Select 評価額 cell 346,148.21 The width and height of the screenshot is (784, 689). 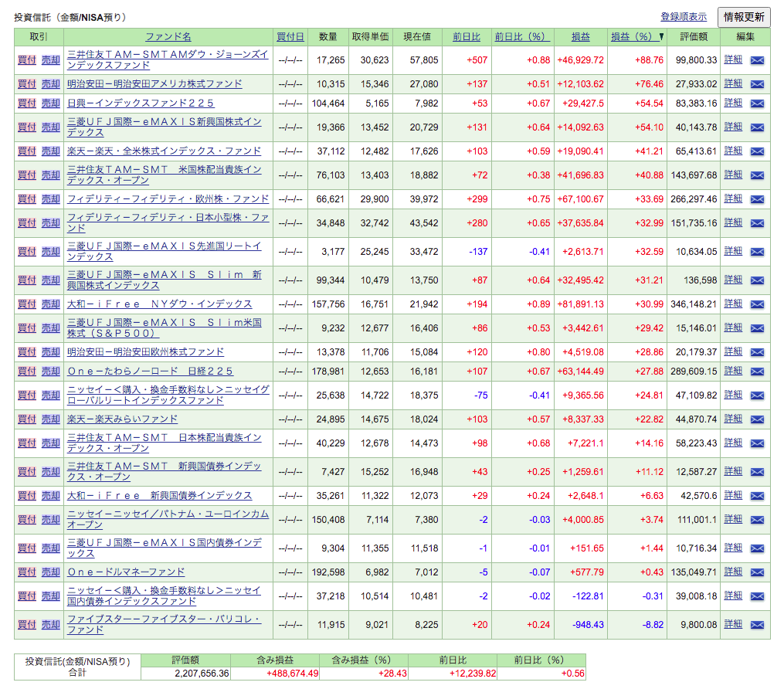coord(694,304)
